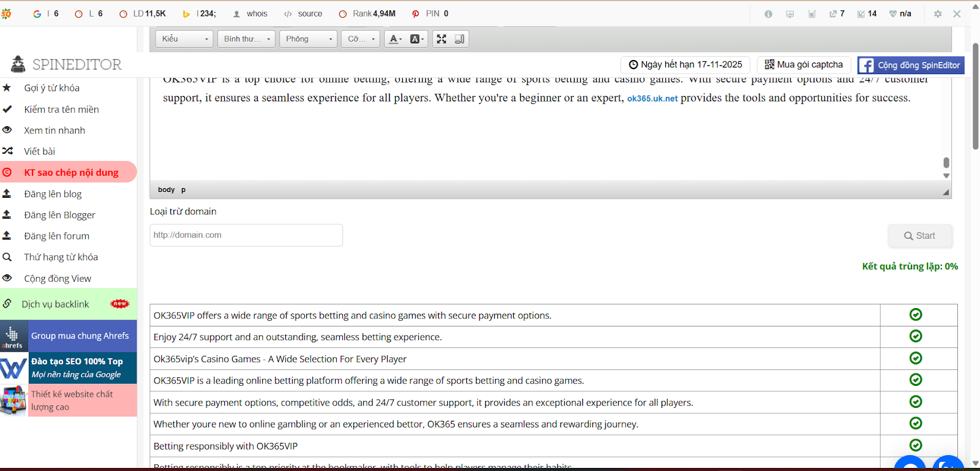Maximize the editor with fullscreen icon
The image size is (980, 471).
tap(441, 39)
